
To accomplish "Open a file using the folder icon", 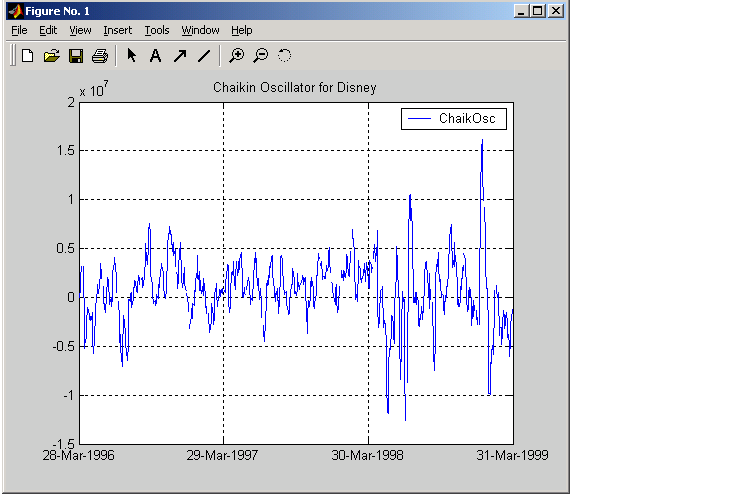I will pyautogui.click(x=52, y=56).
